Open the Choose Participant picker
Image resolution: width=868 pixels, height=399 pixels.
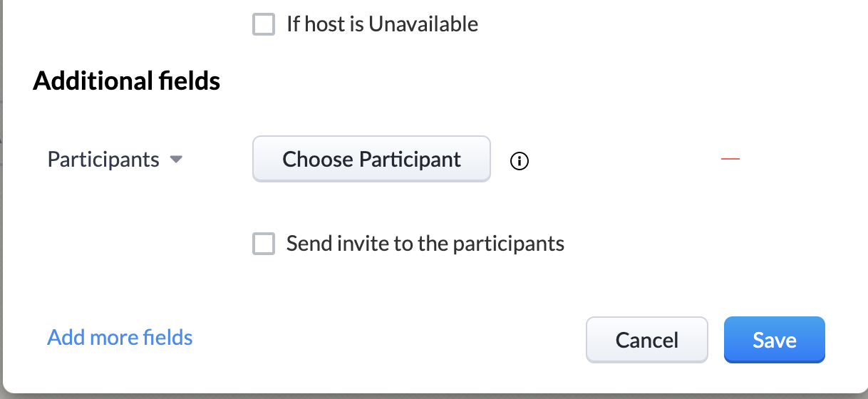(371, 159)
